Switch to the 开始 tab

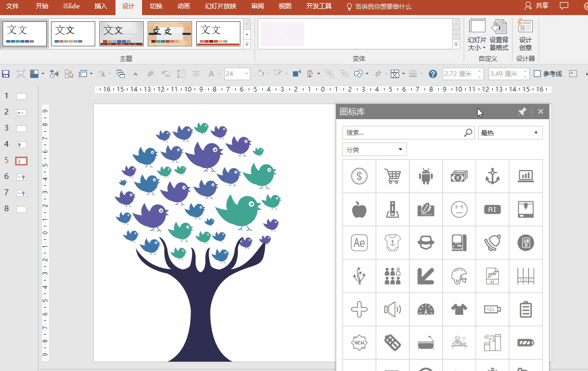click(x=42, y=6)
